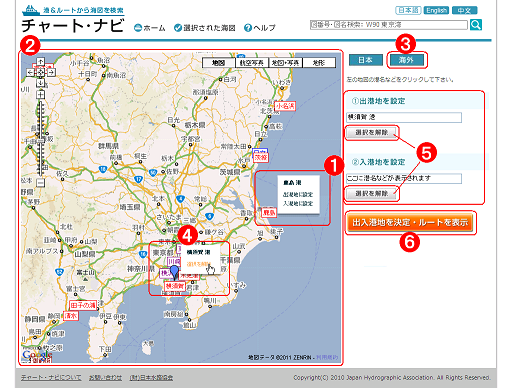
Task: Zoom out with the minus button
Action: coord(40,183)
